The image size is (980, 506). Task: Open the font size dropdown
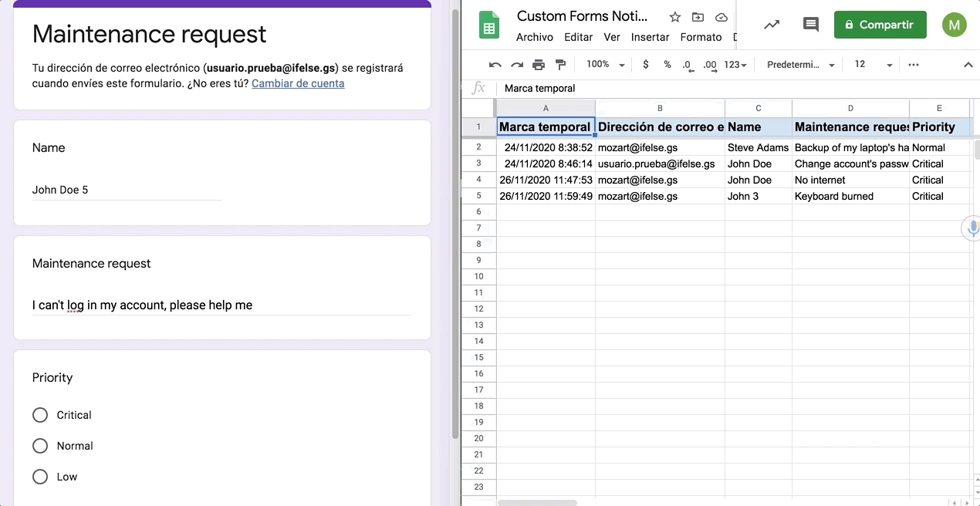pos(870,65)
